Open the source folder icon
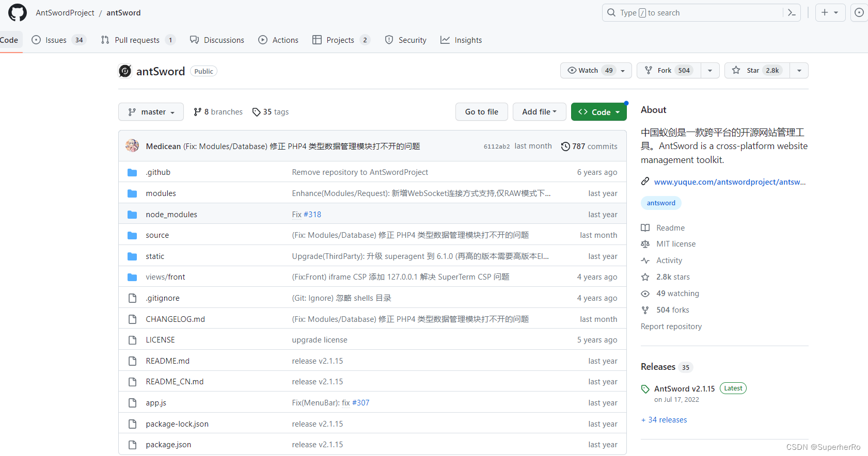868x456 pixels. tap(132, 235)
